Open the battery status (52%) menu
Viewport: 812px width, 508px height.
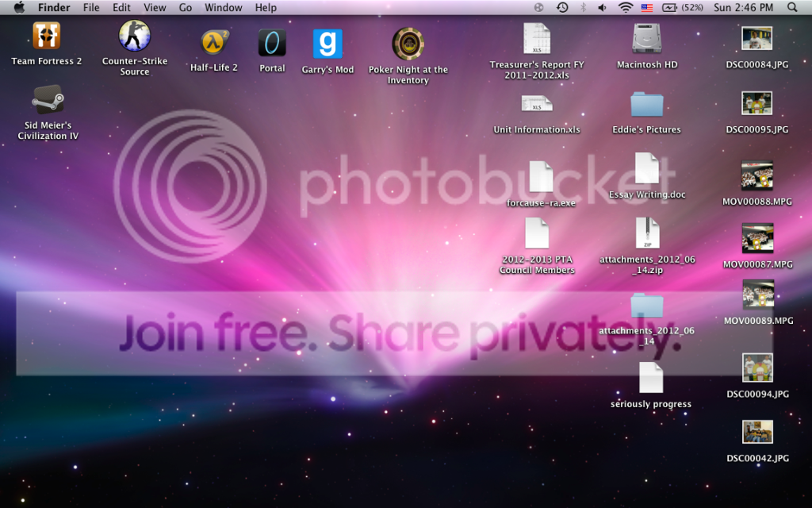[682, 7]
